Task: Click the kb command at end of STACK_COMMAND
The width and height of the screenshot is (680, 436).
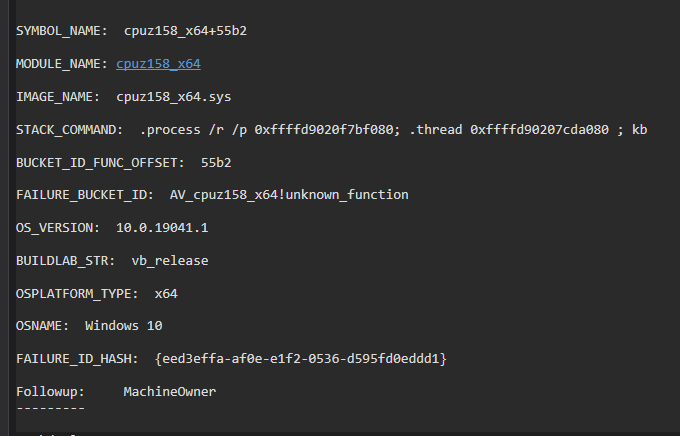Action: click(x=639, y=130)
